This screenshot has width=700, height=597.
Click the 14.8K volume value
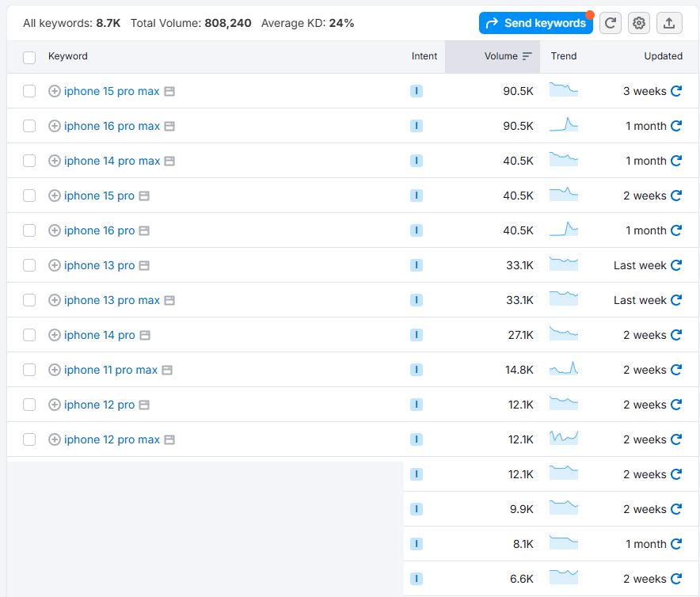pyautogui.click(x=519, y=370)
